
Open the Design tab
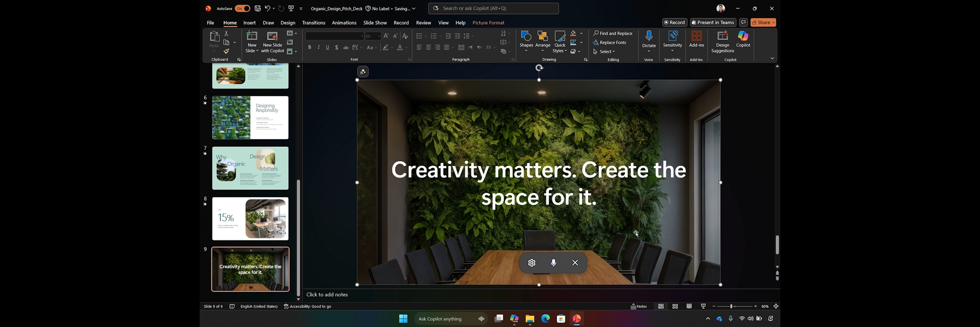[288, 23]
